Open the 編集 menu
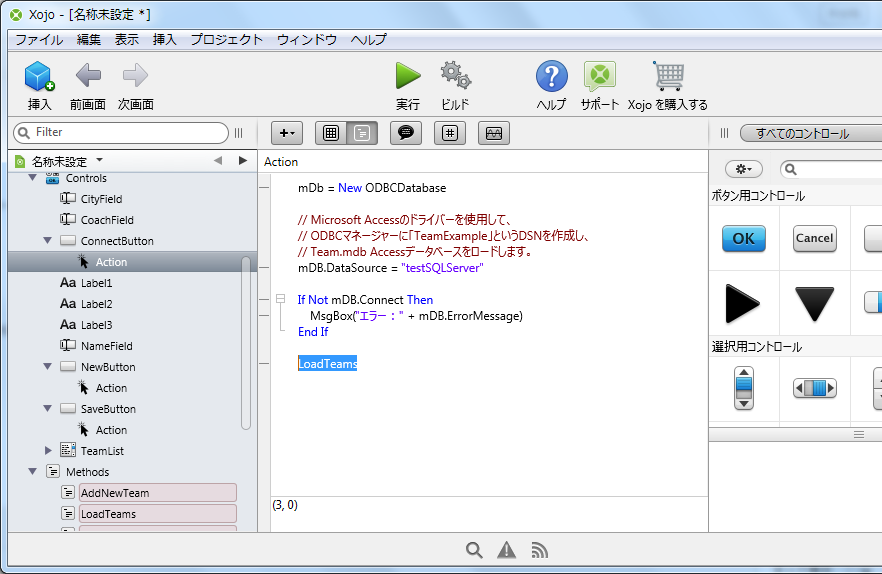The height and width of the screenshot is (574, 882). point(89,39)
